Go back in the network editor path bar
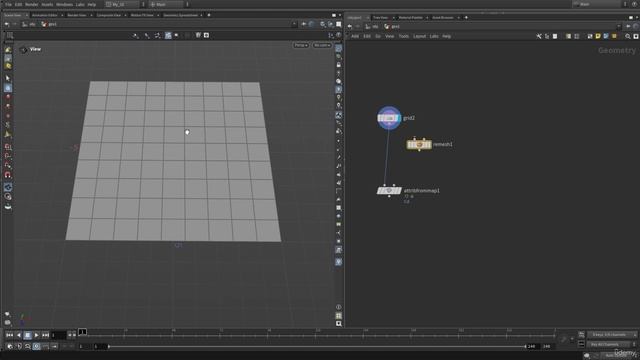Screen dimensions: 640x360 click(x=350, y=27)
